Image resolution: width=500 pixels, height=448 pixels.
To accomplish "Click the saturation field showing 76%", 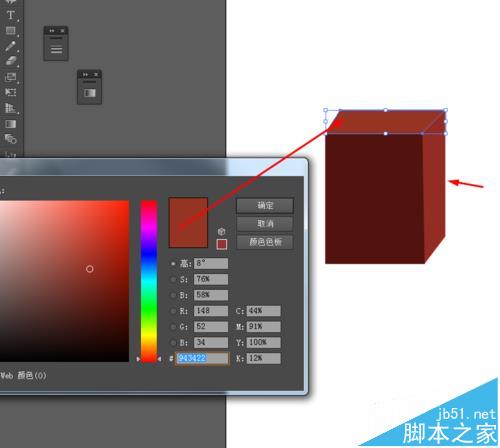I will (211, 279).
